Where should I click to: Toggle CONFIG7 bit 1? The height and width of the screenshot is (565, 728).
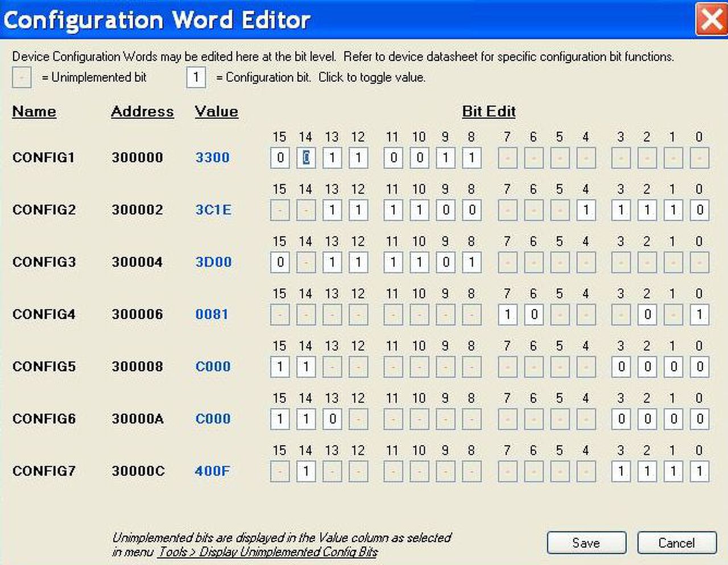(673, 471)
